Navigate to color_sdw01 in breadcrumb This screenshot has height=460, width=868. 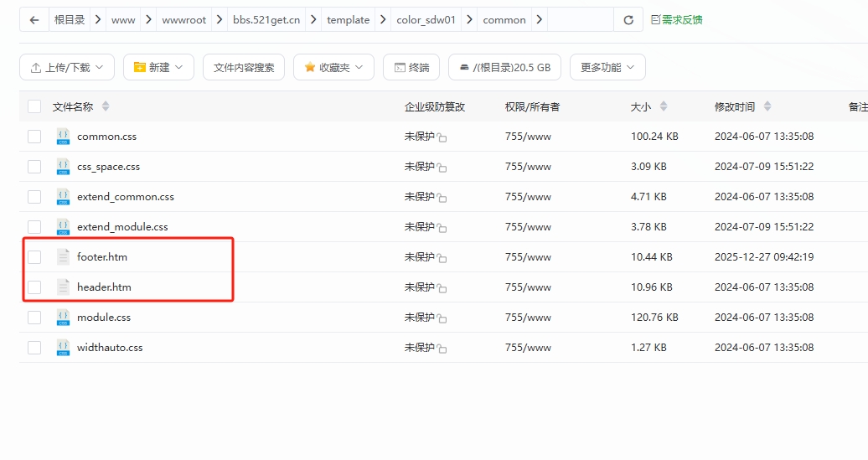(426, 20)
